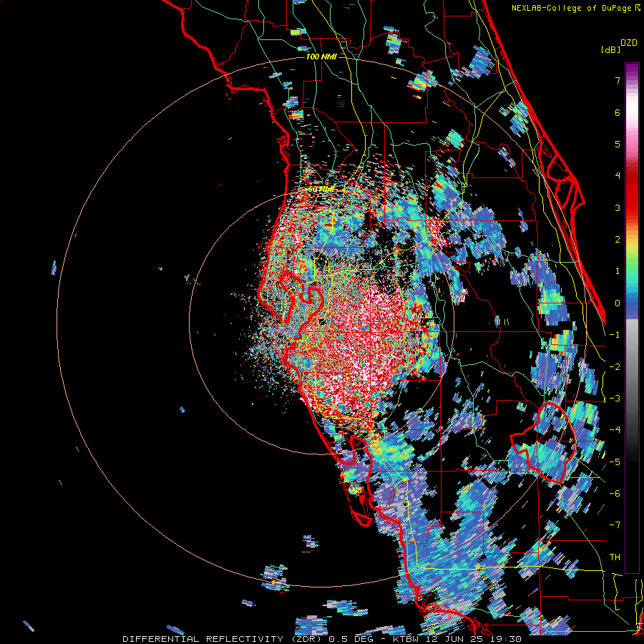This screenshot has height=644, width=644.
Task: Click the 6 value on the ZDR scale
Action: pos(618,112)
